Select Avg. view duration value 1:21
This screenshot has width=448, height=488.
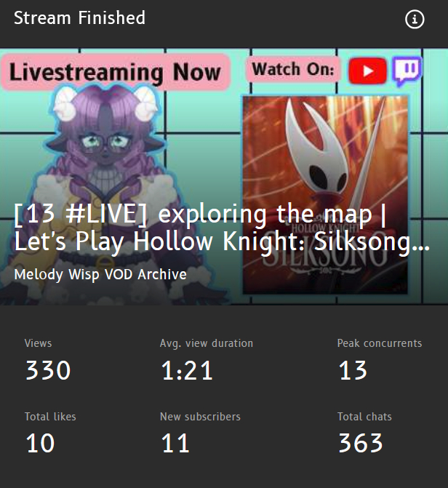187,370
